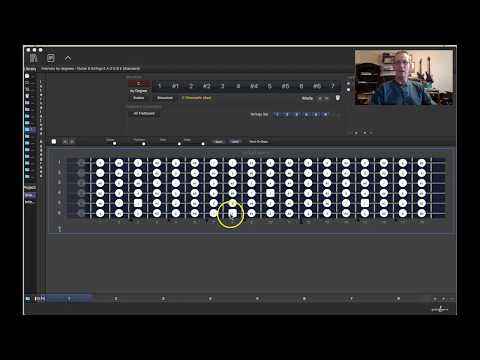Click the C Chromatic scale name
Screen dimensions: 480x360
tap(197, 98)
